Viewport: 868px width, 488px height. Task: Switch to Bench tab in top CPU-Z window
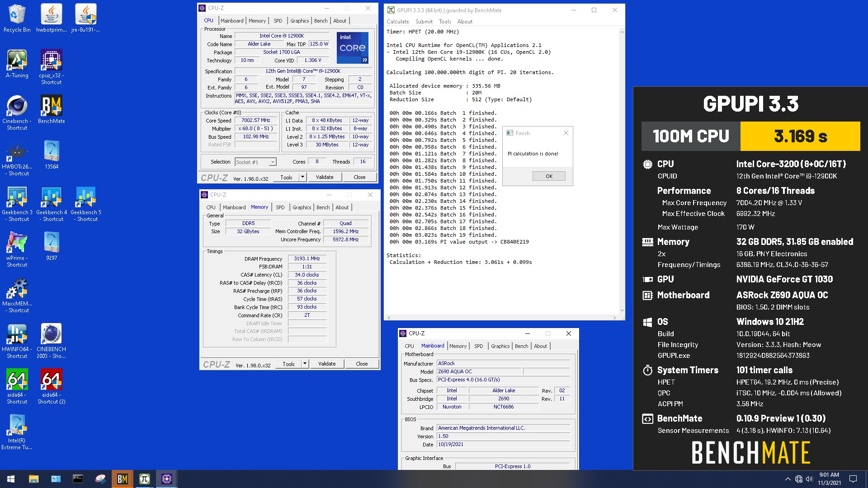click(321, 21)
